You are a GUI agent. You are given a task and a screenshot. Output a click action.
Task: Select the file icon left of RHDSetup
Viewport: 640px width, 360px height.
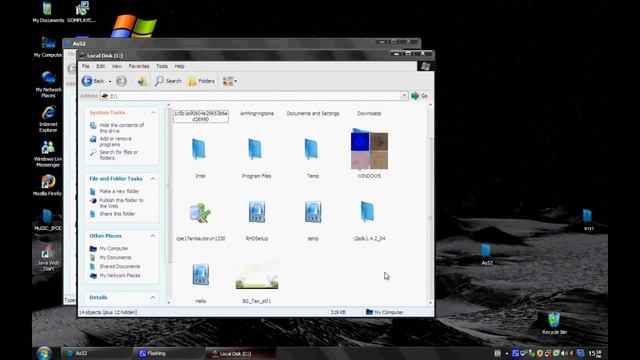point(200,212)
